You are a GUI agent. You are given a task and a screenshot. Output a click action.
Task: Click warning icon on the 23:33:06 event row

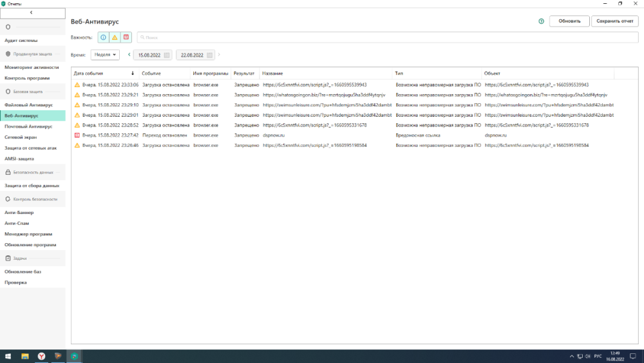pyautogui.click(x=77, y=84)
